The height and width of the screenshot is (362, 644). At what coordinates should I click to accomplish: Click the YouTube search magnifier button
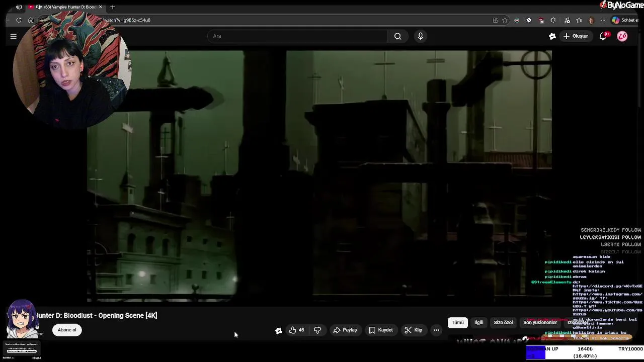coord(397,36)
